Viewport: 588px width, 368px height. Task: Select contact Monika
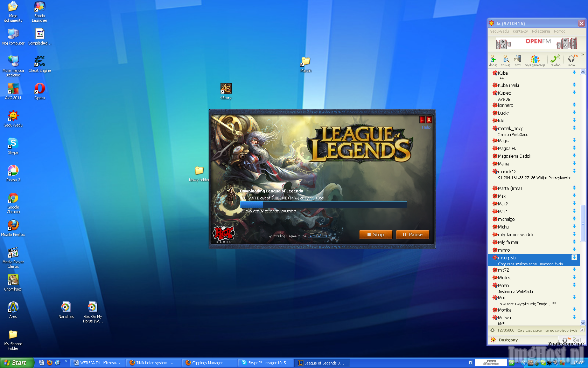click(534, 310)
